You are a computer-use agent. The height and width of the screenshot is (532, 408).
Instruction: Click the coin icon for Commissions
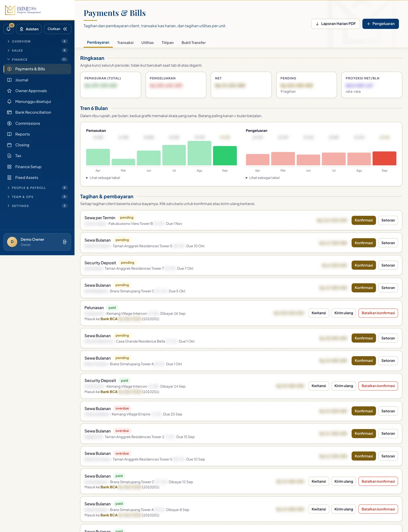coord(9,123)
